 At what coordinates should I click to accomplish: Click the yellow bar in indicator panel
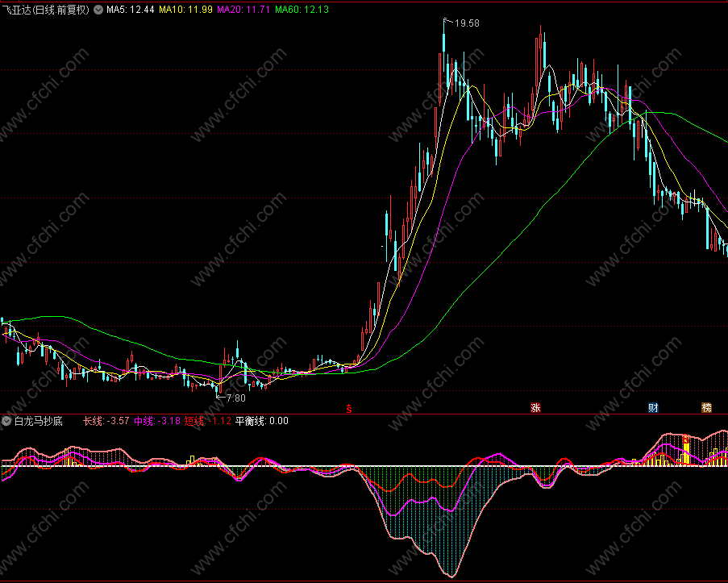pyautogui.click(x=686, y=450)
